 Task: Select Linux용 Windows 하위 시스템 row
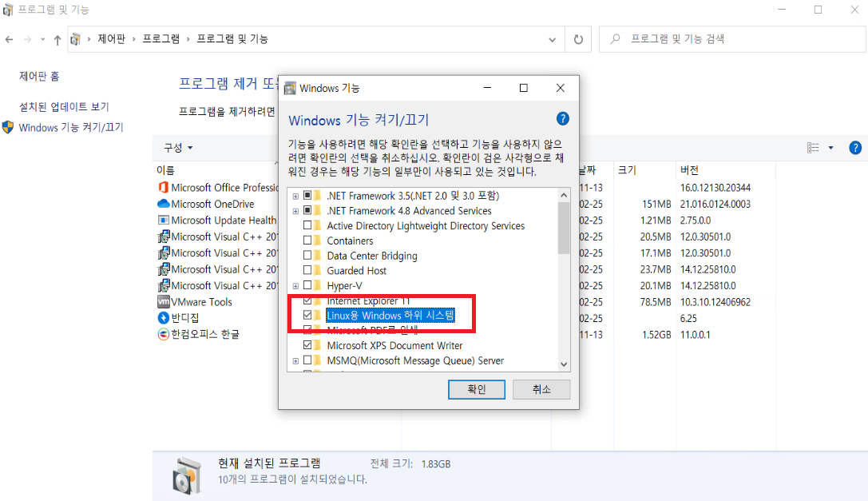point(390,316)
